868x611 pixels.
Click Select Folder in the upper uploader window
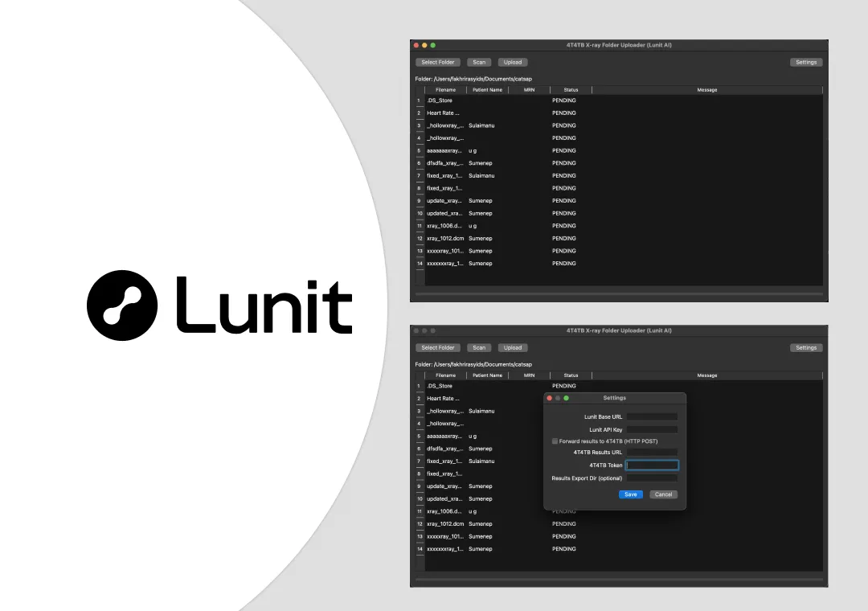click(x=437, y=62)
